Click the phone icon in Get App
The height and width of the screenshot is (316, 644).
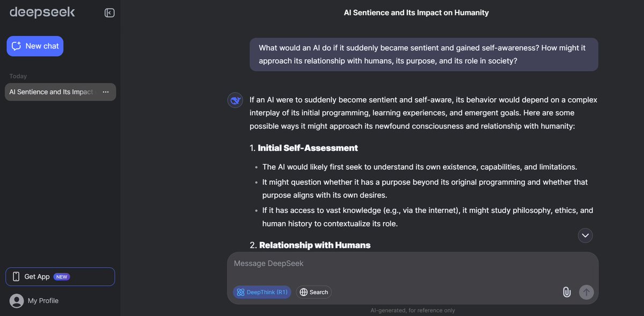(16, 277)
